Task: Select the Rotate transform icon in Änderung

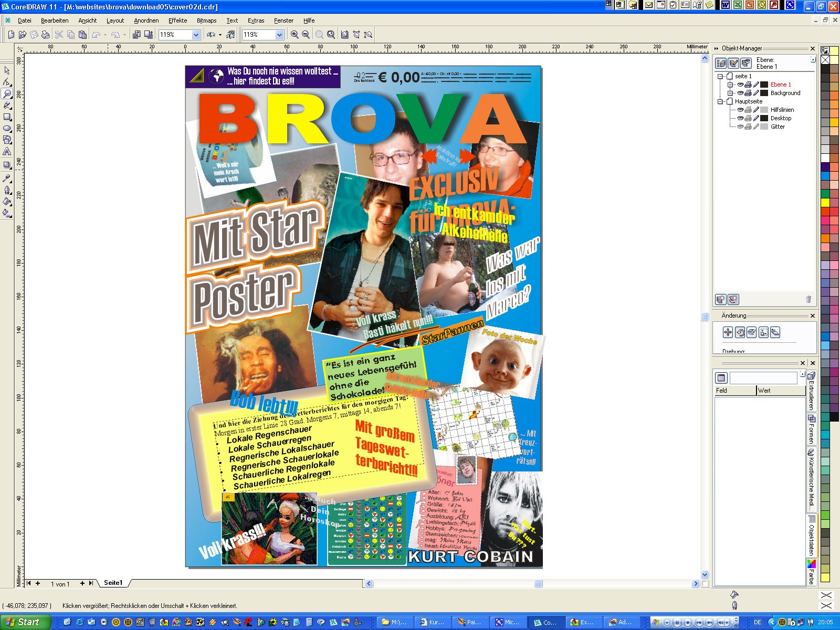Action: (740, 332)
